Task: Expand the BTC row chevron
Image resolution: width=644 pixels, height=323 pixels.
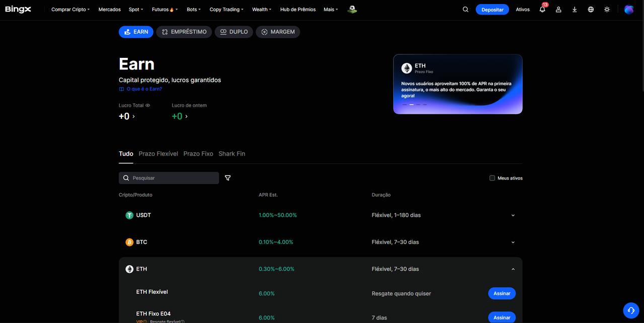Action: tap(513, 243)
